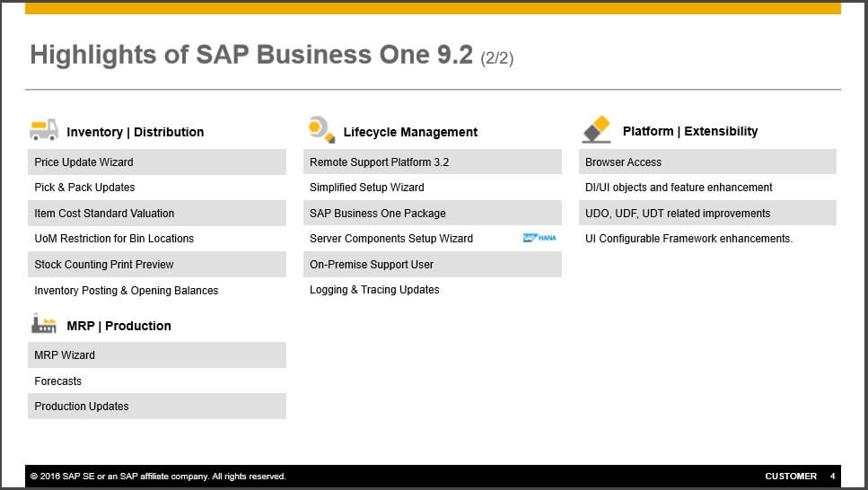
Task: Click the Simplified Setup Wizard row
Action: point(433,188)
